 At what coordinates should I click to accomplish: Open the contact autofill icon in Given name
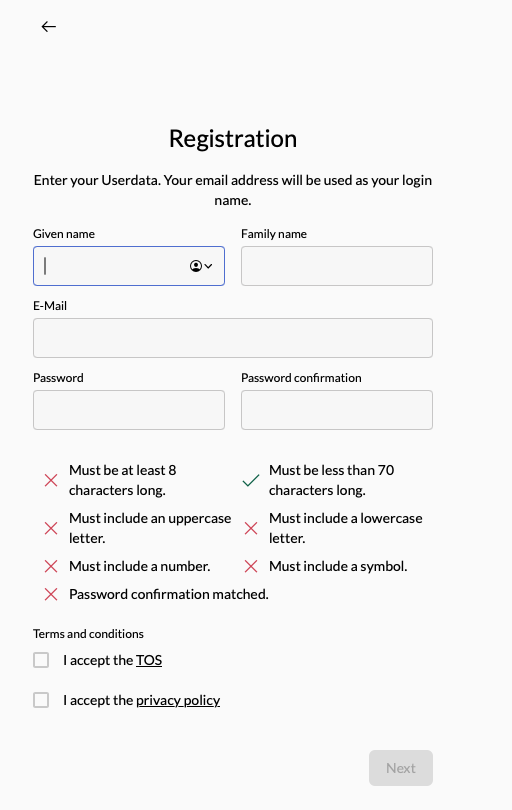[196, 266]
